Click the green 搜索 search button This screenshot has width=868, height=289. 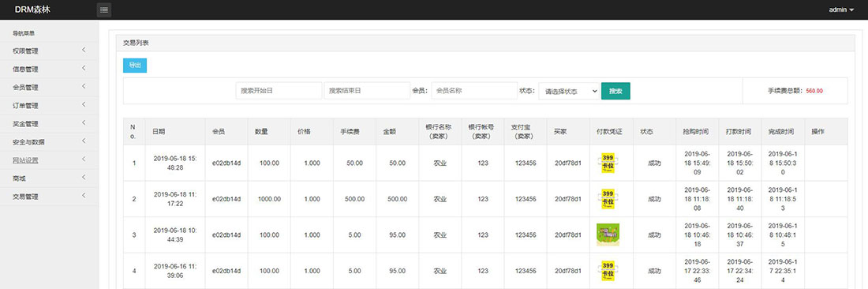click(x=615, y=91)
